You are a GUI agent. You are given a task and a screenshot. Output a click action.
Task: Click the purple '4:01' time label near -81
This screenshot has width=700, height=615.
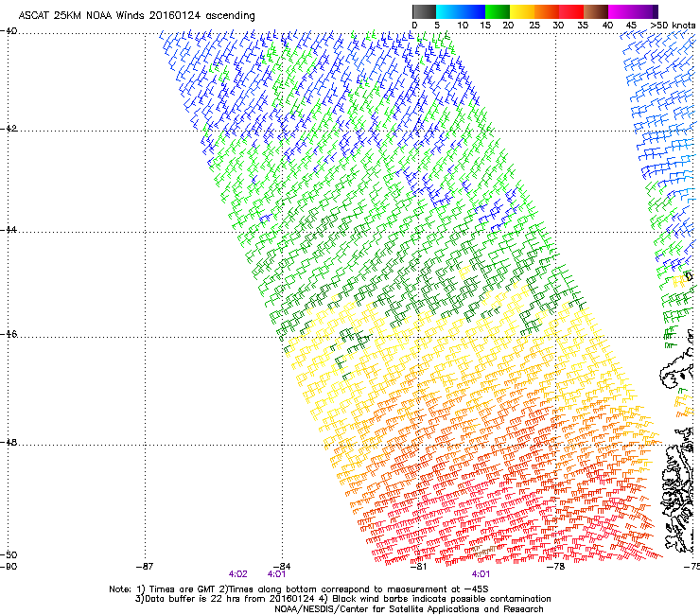(481, 574)
